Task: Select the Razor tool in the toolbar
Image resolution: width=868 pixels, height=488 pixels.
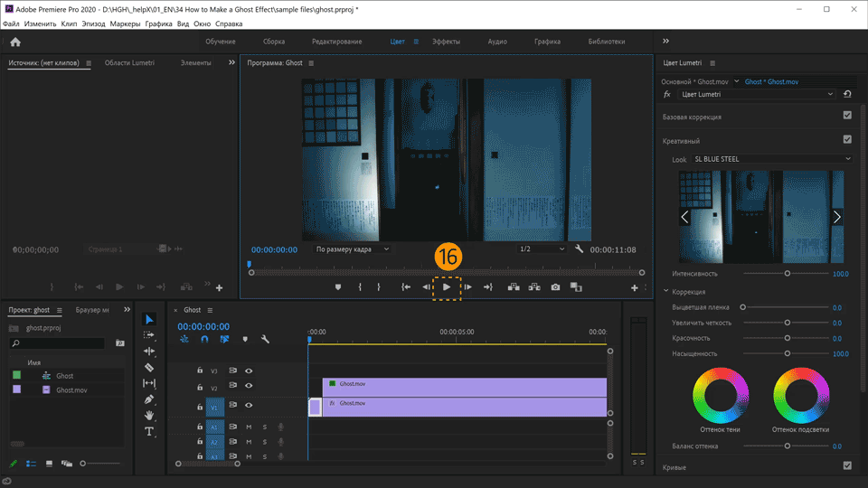Action: pyautogui.click(x=149, y=368)
